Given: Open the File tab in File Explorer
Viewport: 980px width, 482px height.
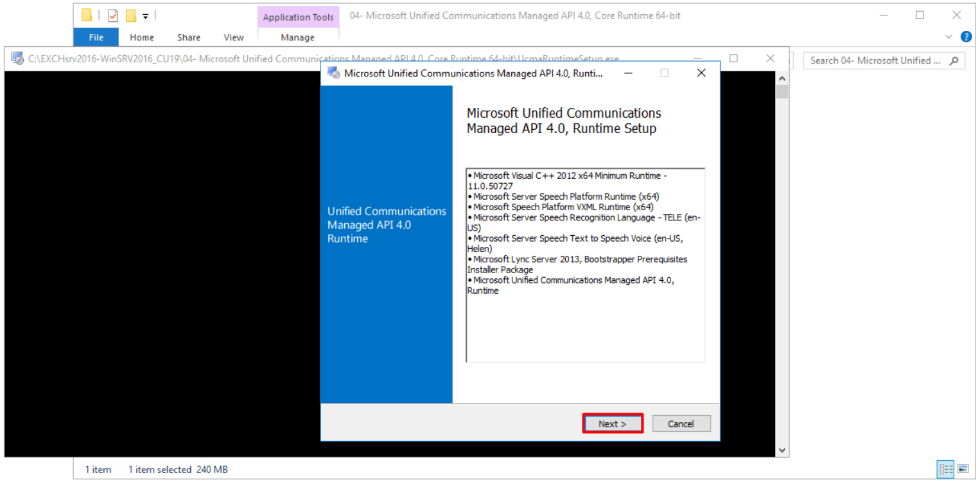Looking at the screenshot, I should coord(96,37).
